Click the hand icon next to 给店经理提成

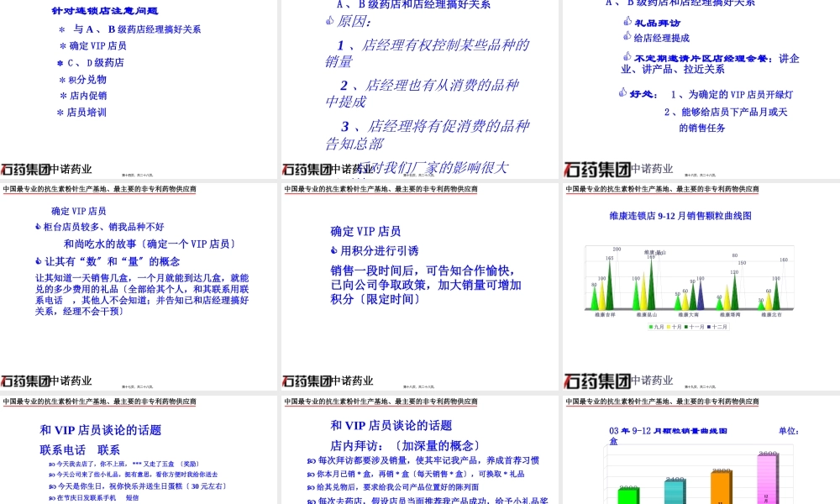[626, 36]
